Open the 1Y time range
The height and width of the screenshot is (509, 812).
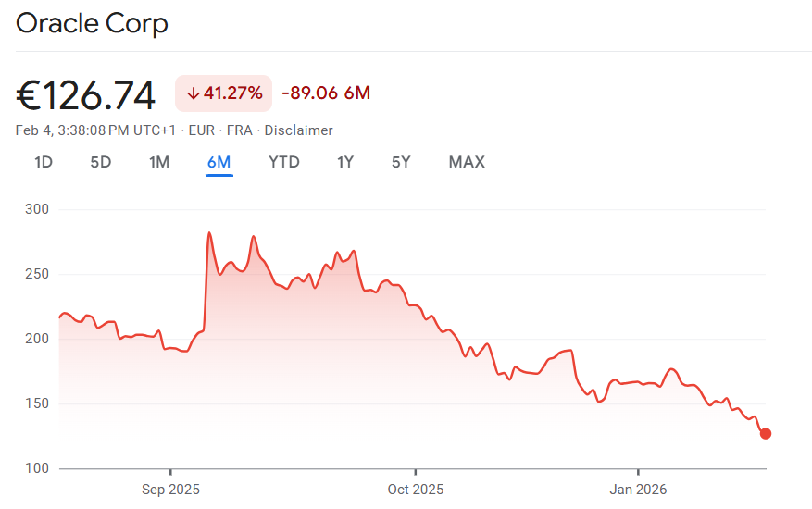345,163
